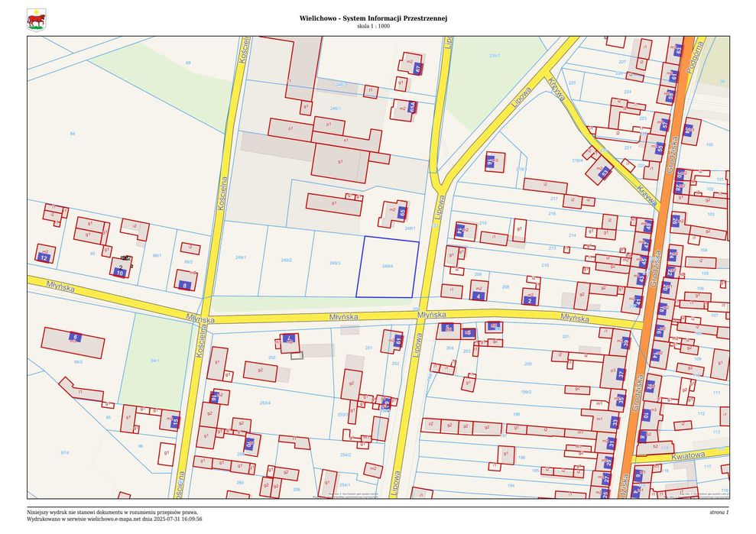Click parcel label 208

coord(505,287)
